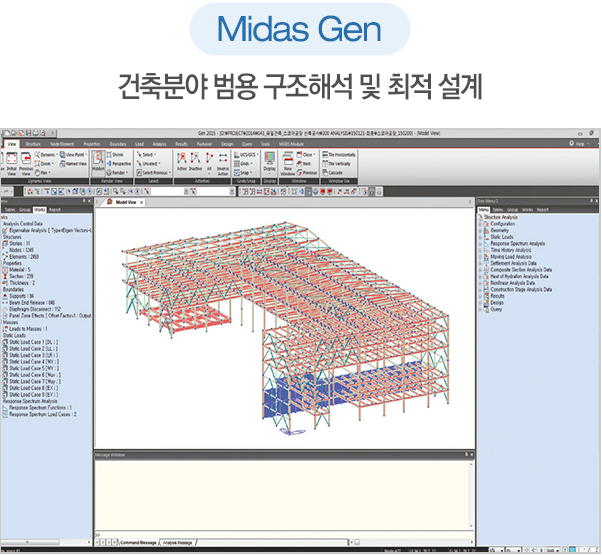Expand the Results tree node
Viewport: 602px width, 556px height.
coord(480,296)
